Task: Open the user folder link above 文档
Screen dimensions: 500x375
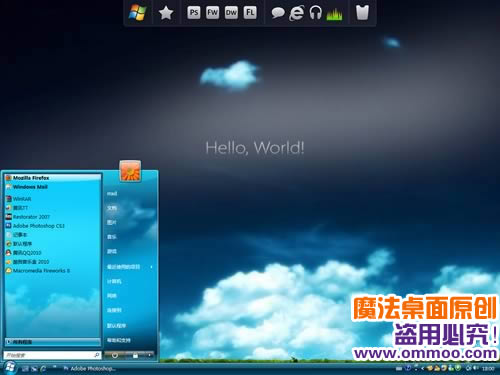Action: click(112, 194)
